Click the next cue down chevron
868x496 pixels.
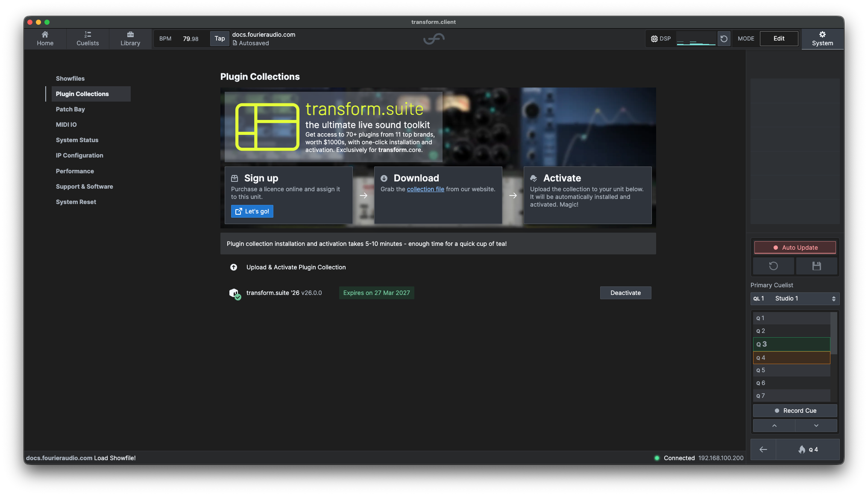pos(816,426)
